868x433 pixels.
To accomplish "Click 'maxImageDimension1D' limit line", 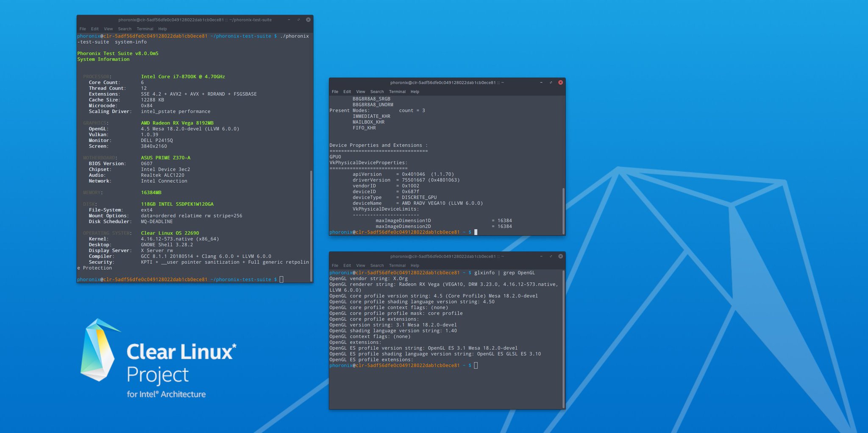I will 444,221.
